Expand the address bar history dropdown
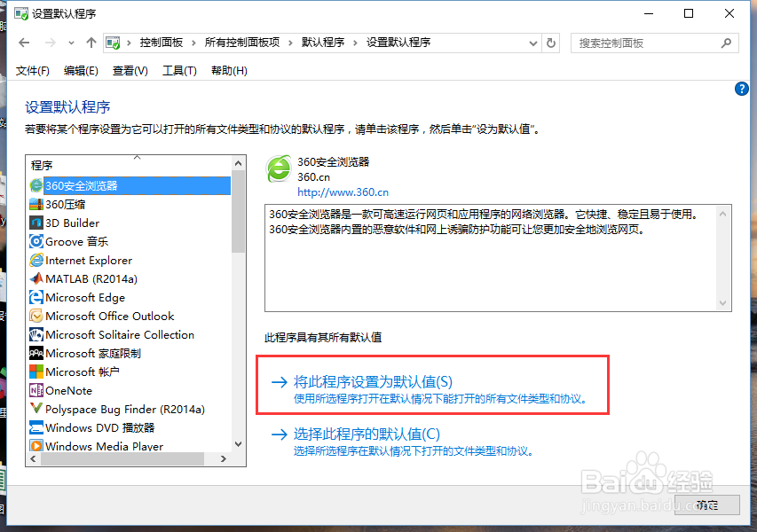The height and width of the screenshot is (532, 757). 533,43
